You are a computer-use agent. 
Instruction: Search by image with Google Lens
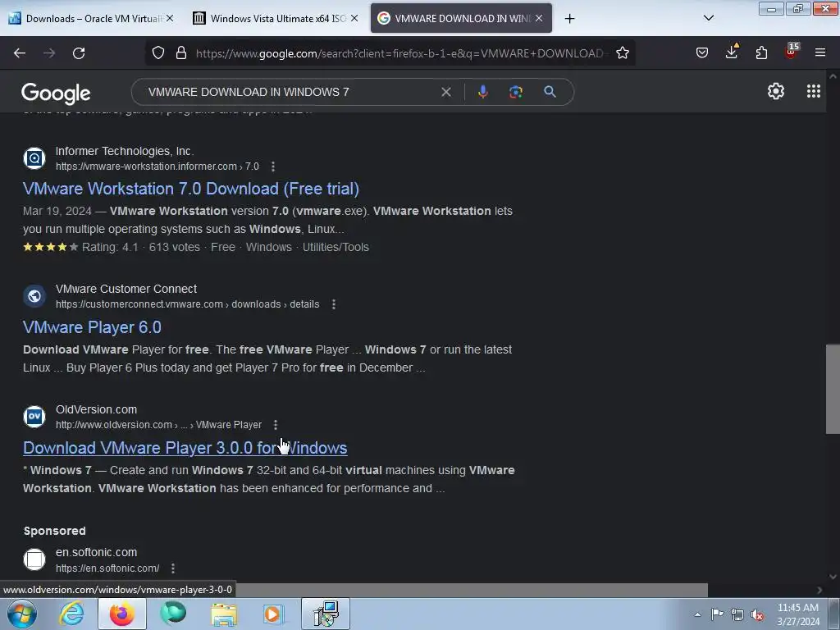click(516, 92)
